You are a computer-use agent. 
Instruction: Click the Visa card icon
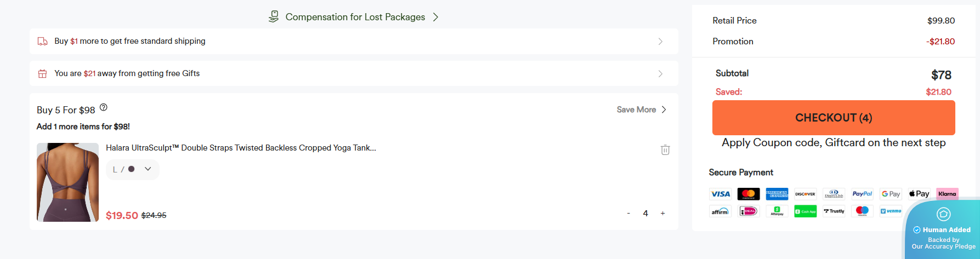click(720, 194)
